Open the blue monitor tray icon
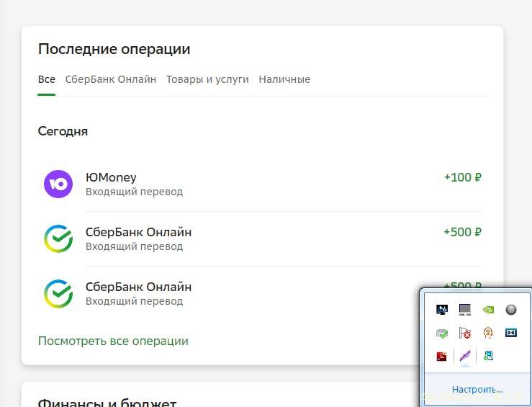The width and height of the screenshot is (532, 407). point(442,310)
